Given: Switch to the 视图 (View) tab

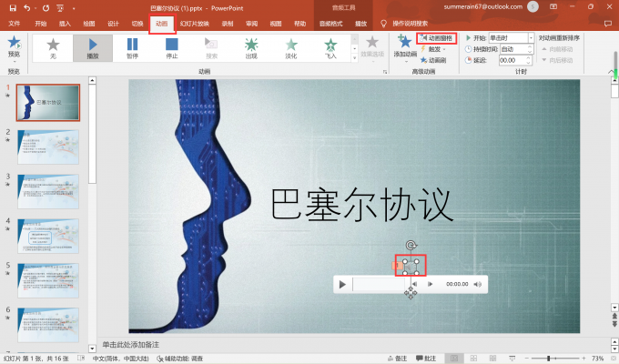Looking at the screenshot, I should (x=276, y=24).
